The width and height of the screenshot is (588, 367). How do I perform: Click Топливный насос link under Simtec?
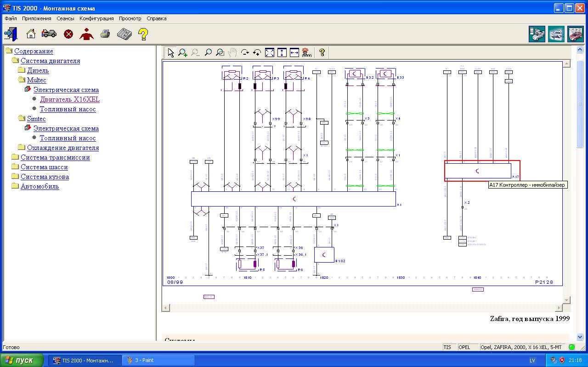68,138
